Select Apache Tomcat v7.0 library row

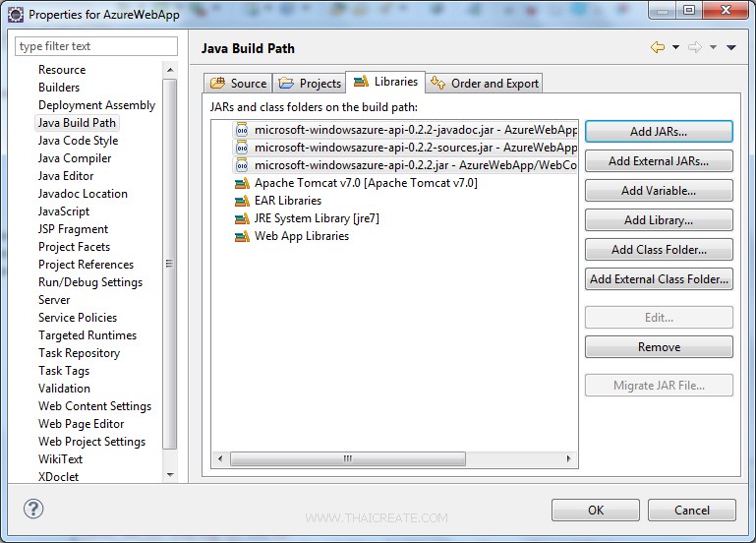tap(356, 183)
